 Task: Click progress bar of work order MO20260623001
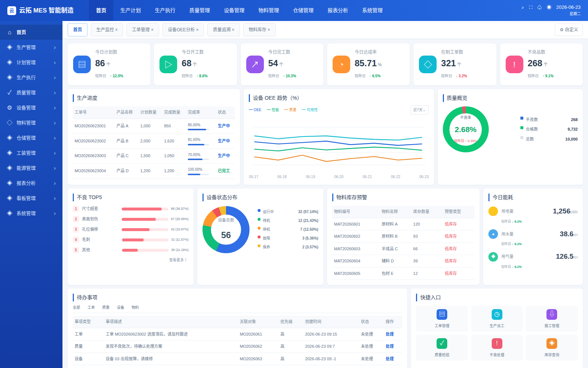[198, 130]
